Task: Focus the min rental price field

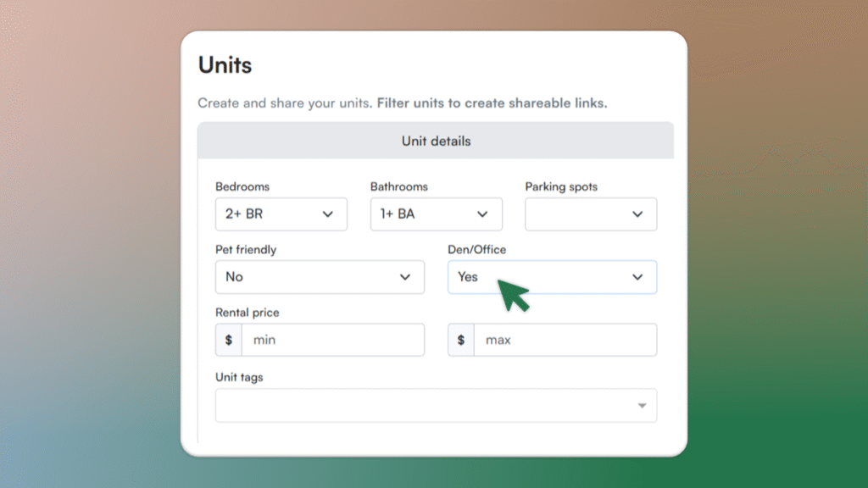Action: 332,340
